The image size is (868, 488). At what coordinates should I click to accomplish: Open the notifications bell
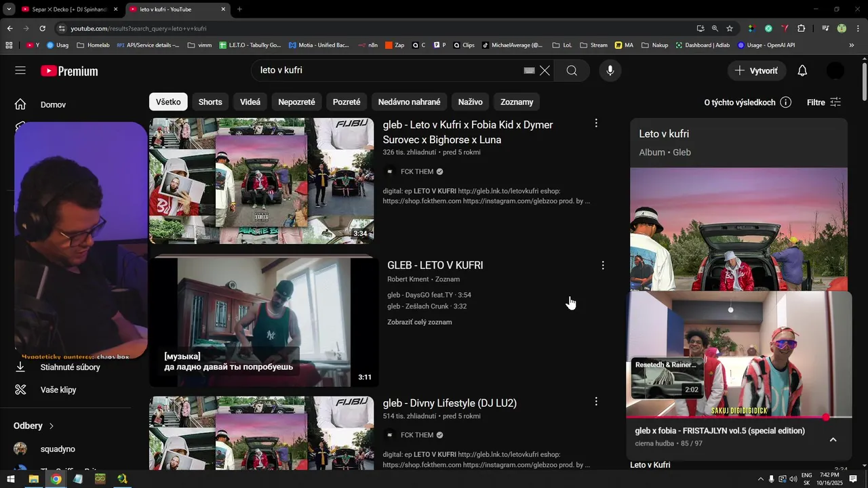[802, 70]
